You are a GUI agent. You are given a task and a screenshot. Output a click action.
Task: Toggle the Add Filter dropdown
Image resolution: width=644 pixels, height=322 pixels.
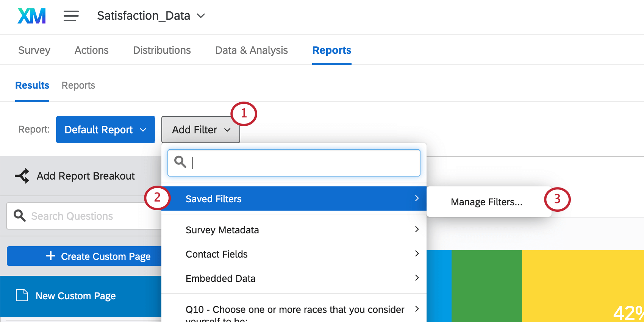tap(200, 130)
